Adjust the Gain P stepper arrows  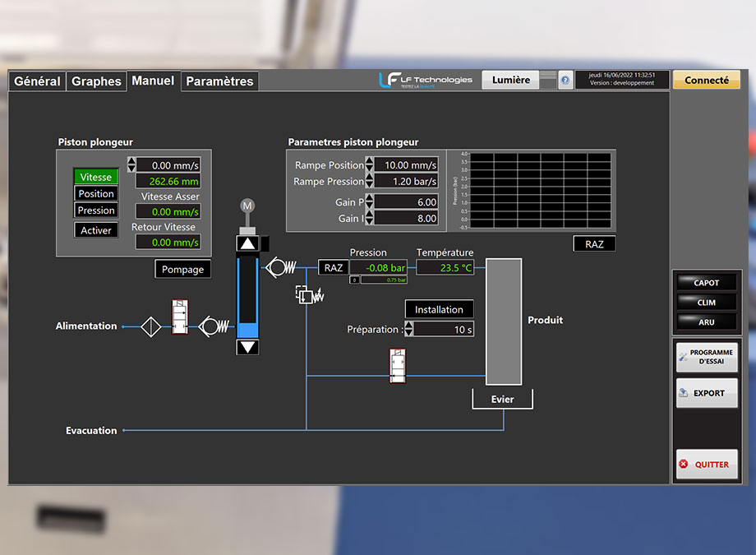[370, 201]
